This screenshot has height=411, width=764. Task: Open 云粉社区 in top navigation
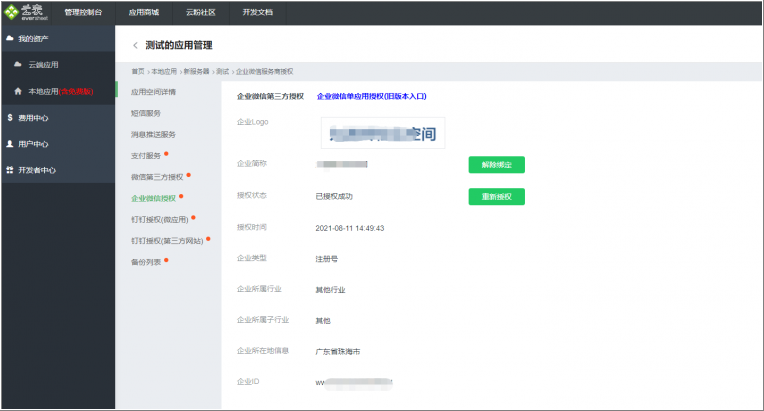pyautogui.click(x=201, y=12)
